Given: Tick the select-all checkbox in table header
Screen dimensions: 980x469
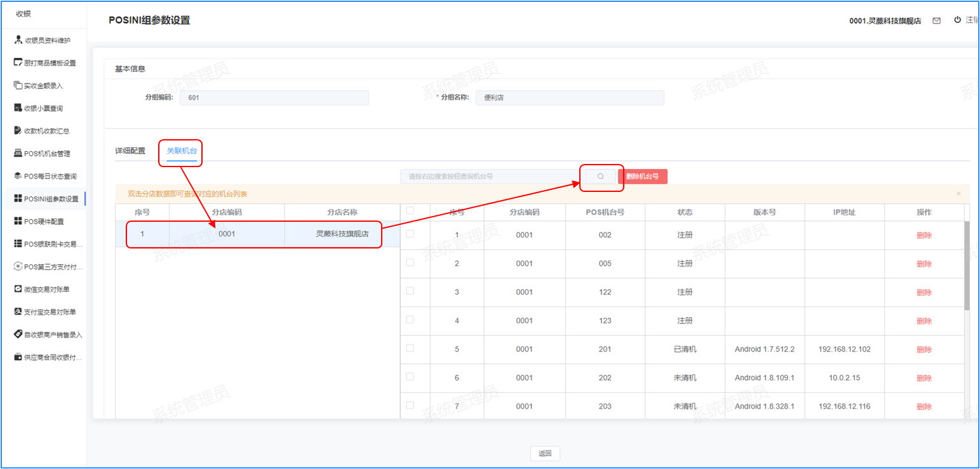Looking at the screenshot, I should pos(410,211).
